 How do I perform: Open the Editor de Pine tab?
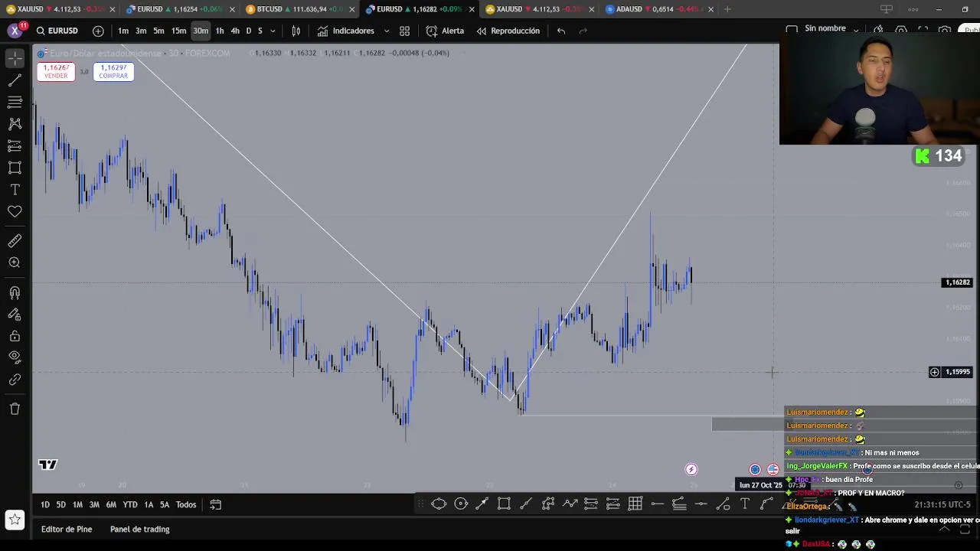pos(67,529)
